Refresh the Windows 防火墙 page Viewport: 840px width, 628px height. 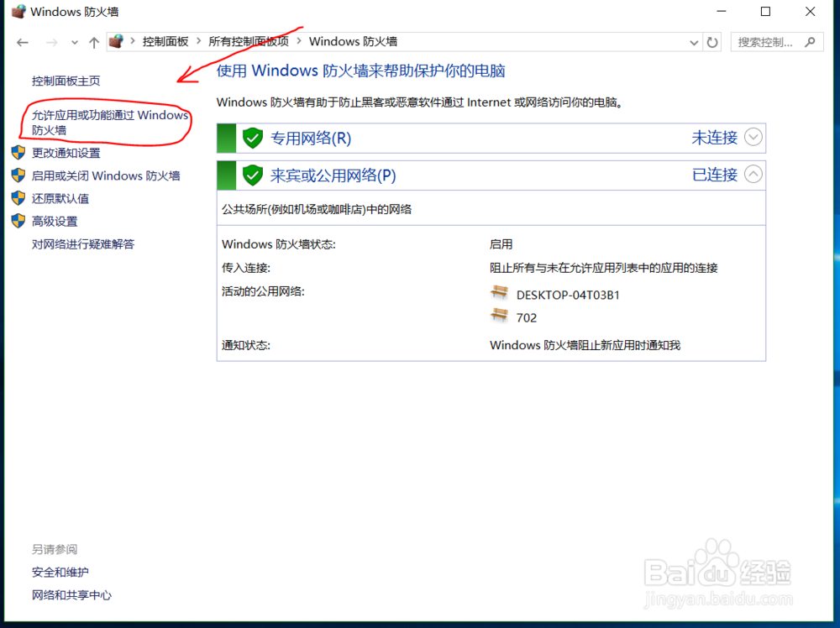pyautogui.click(x=712, y=42)
